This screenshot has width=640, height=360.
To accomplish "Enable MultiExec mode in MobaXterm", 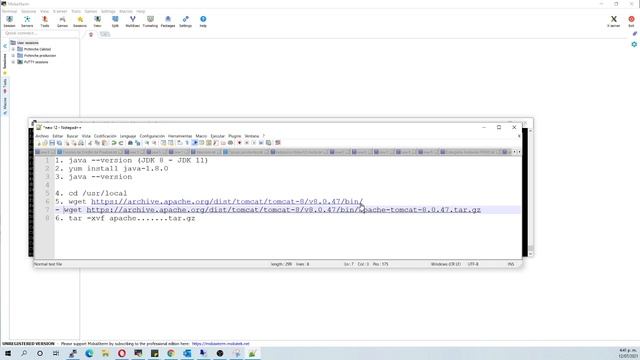I will (x=132, y=21).
